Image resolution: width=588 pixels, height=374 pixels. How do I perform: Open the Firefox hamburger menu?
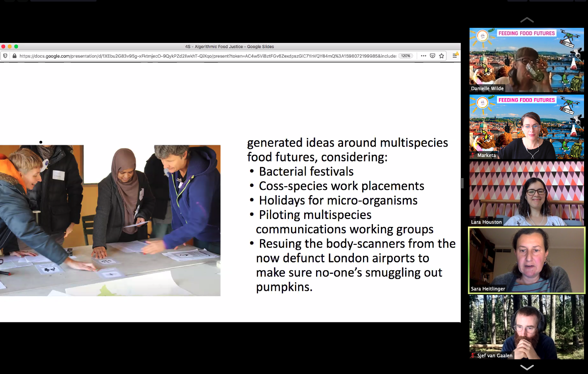tap(455, 56)
